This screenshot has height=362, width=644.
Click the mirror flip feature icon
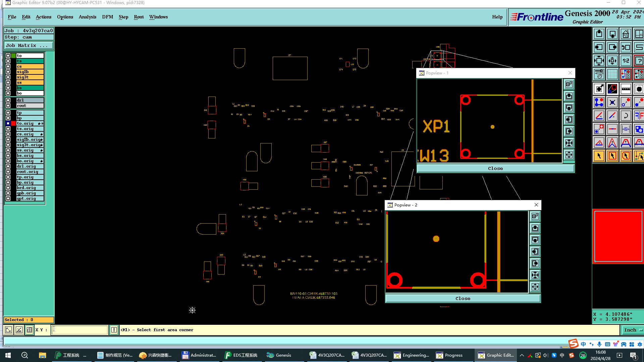pyautogui.click(x=639, y=116)
